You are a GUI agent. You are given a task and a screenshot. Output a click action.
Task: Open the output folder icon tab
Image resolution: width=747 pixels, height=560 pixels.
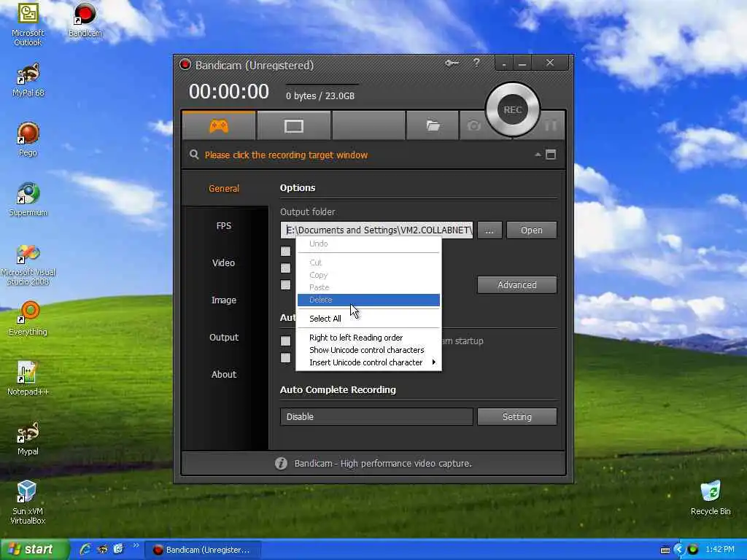[x=433, y=125]
